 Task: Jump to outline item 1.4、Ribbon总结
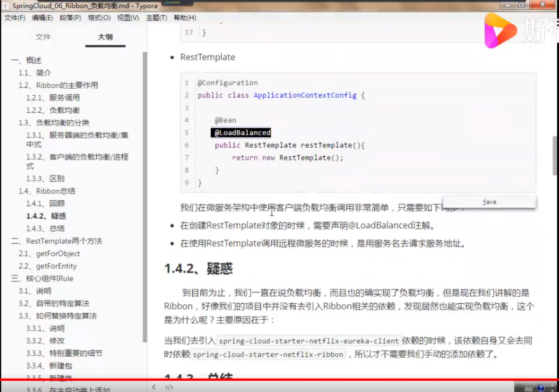pyautogui.click(x=47, y=191)
